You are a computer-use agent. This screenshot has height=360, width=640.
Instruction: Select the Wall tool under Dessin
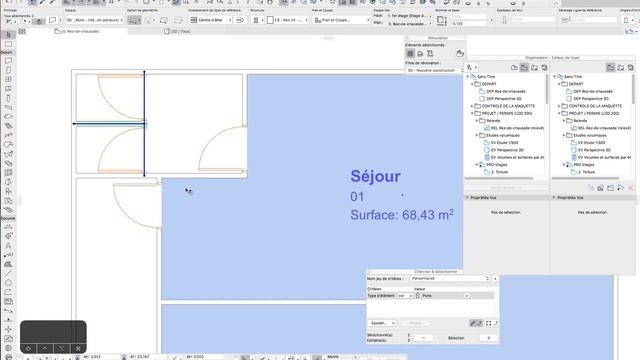click(9, 61)
